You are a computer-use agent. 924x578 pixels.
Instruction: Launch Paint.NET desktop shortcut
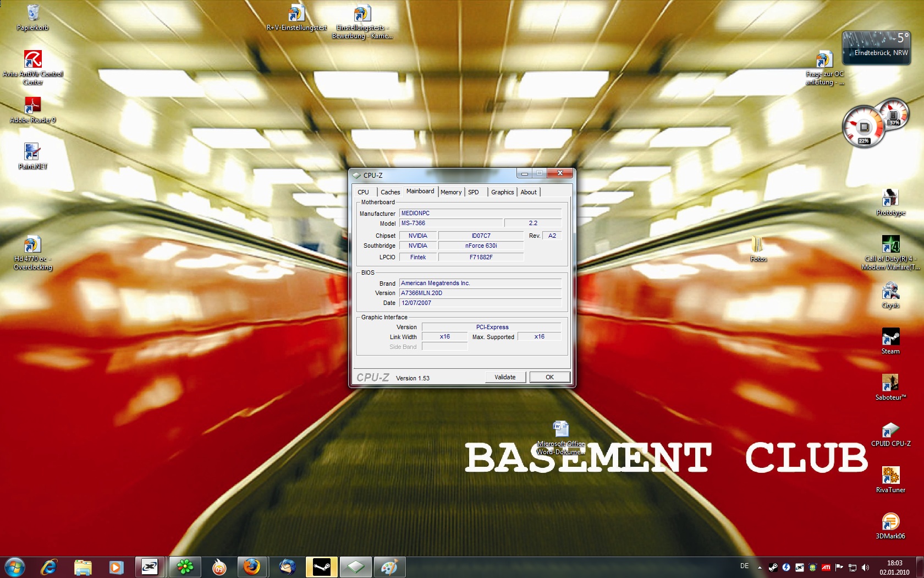click(32, 156)
